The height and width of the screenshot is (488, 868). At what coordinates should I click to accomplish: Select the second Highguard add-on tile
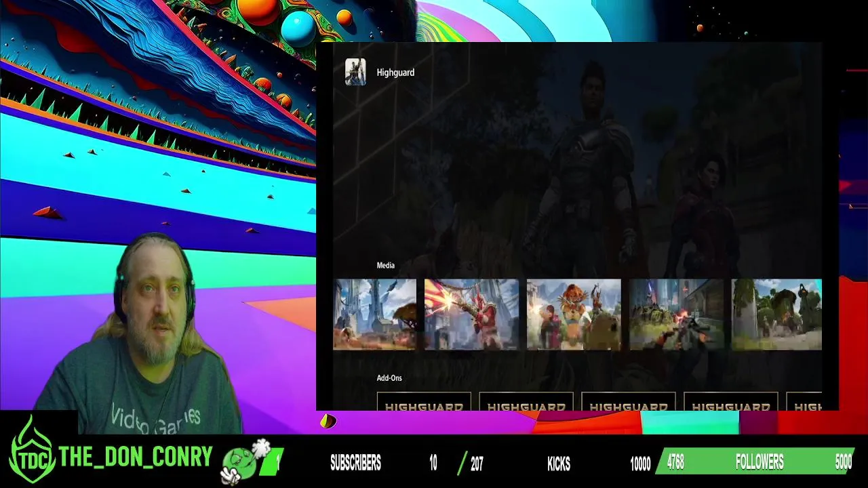point(526,402)
